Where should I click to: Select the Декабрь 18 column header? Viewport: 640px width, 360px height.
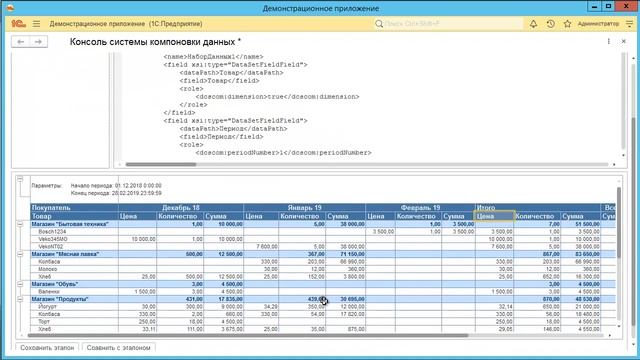pos(181,208)
